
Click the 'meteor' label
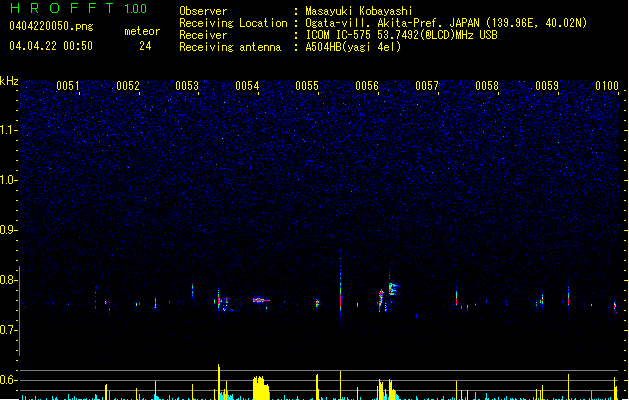click(x=142, y=31)
